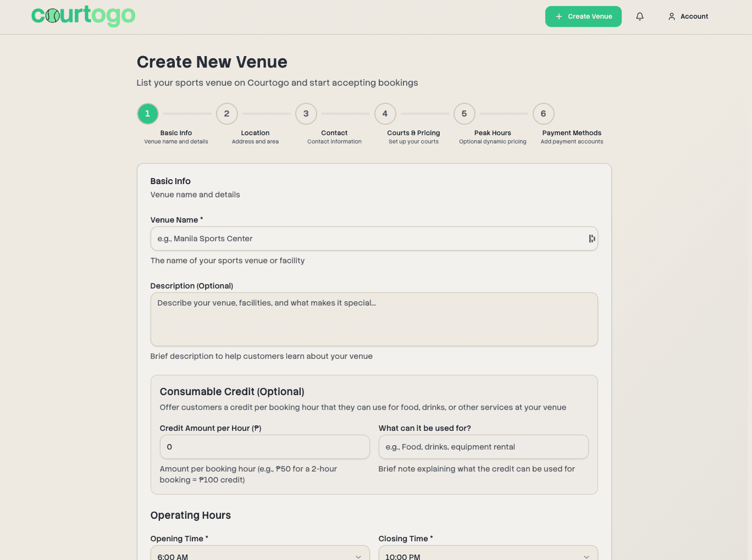752x560 pixels.
Task: Click inside the Description textarea
Action: coord(374,319)
